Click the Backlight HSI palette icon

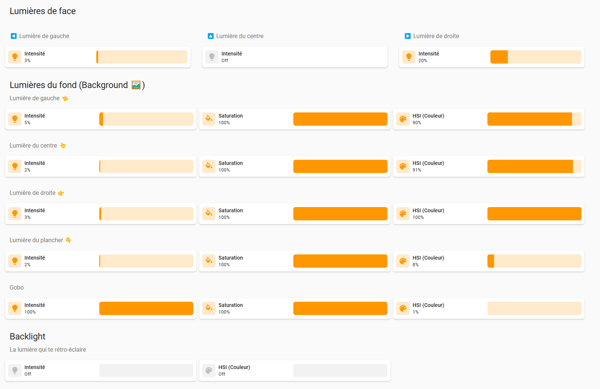(x=209, y=370)
